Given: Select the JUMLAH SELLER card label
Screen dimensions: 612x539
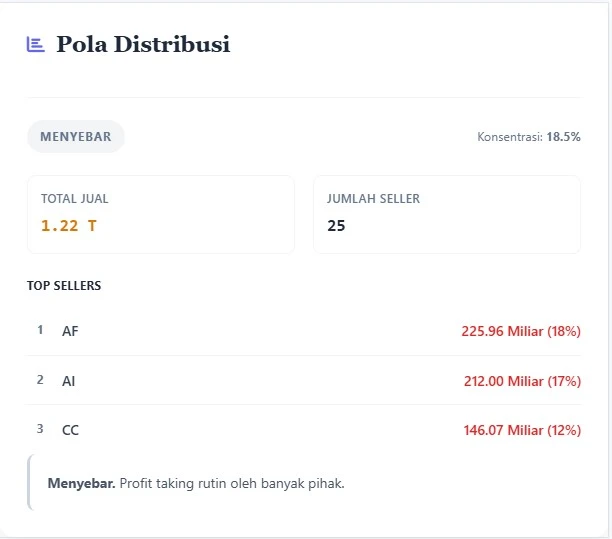Looking at the screenshot, I should click(x=373, y=199).
